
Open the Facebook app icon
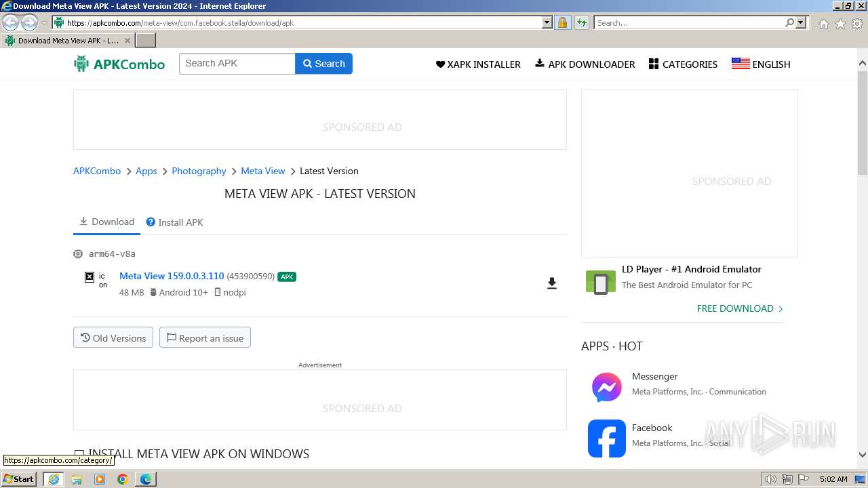click(x=606, y=439)
